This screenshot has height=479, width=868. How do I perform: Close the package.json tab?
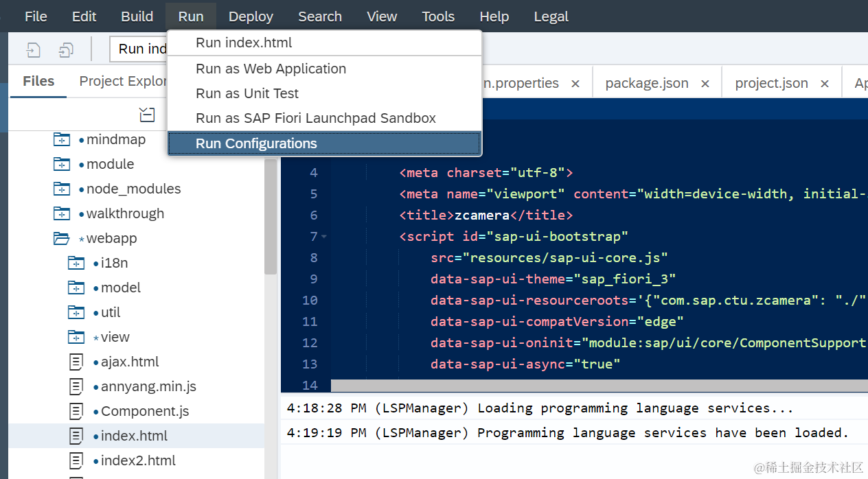[x=705, y=84]
